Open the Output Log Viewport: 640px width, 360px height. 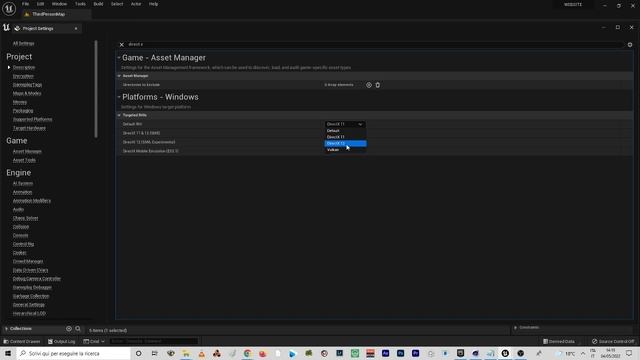pyautogui.click(x=62, y=341)
